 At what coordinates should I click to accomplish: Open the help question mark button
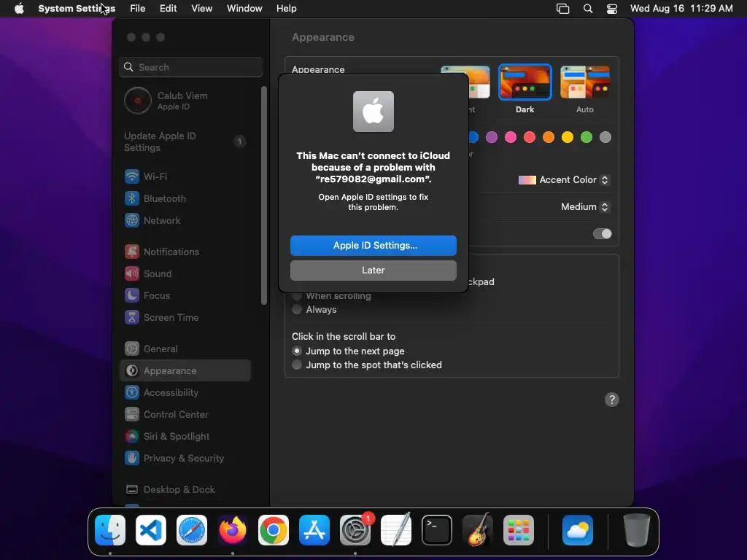tap(612, 400)
